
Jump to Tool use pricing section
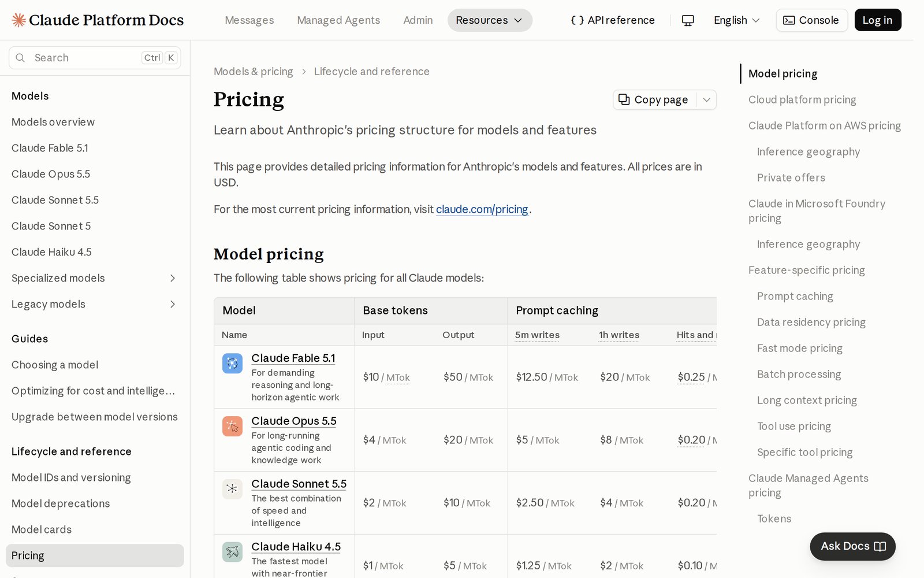[794, 427]
